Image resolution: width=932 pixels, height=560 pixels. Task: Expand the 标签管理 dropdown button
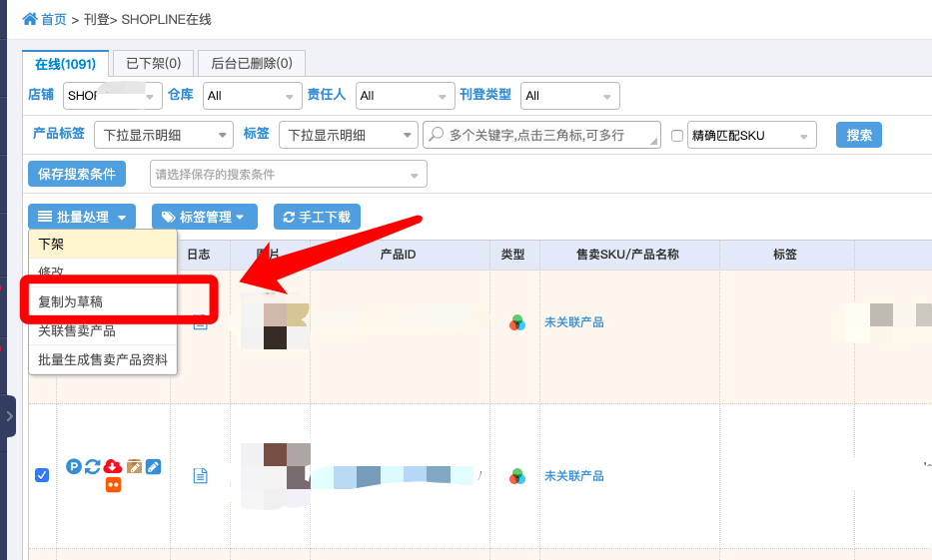205,217
